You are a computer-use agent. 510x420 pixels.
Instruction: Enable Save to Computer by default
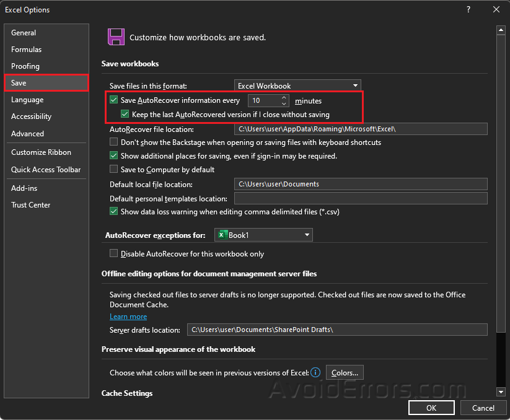pos(113,169)
